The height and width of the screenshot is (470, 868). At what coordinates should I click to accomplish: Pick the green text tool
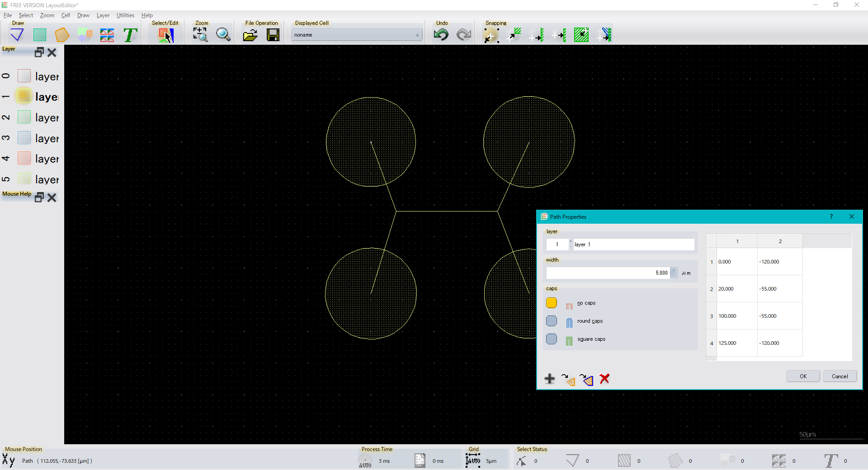tap(130, 35)
